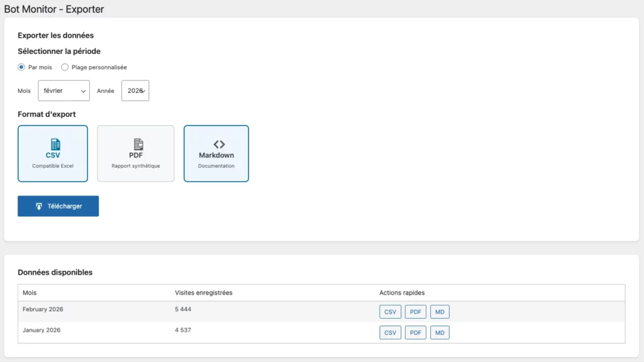Click the Télécharger download button
The image size is (644, 362).
click(58, 206)
